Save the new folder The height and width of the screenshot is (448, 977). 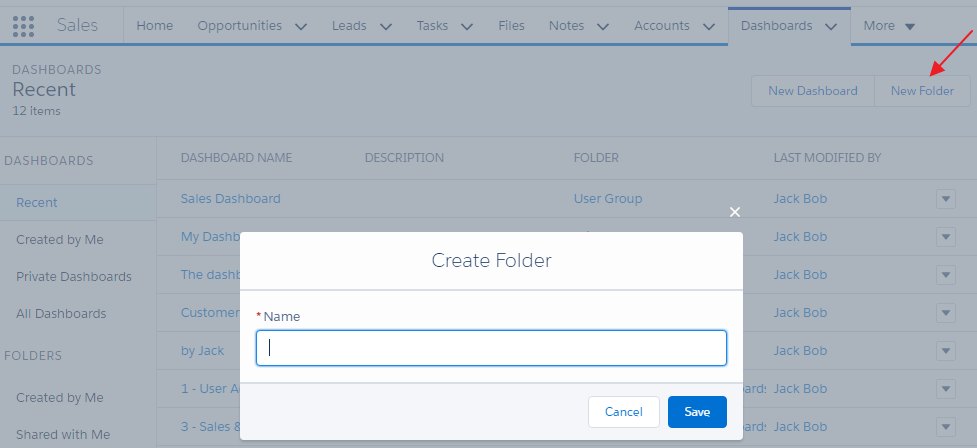tap(697, 412)
